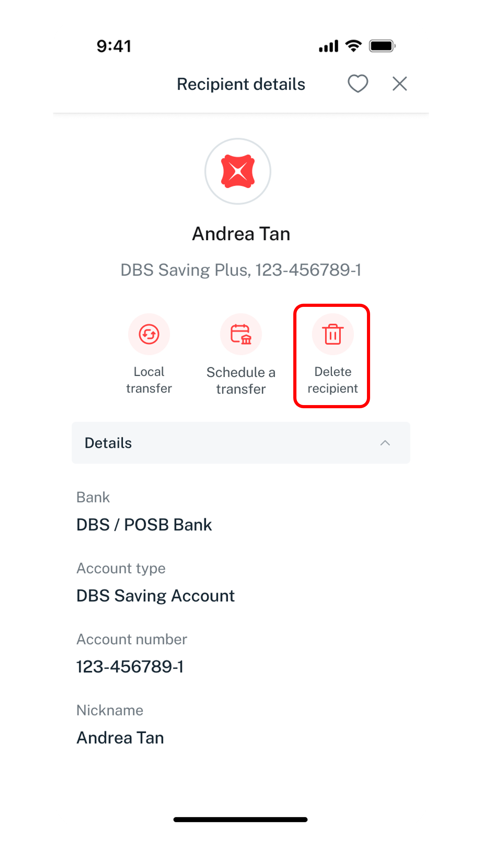Tap the Delete recipient trash icon
Screen dimensions: 482x868
pos(333,334)
